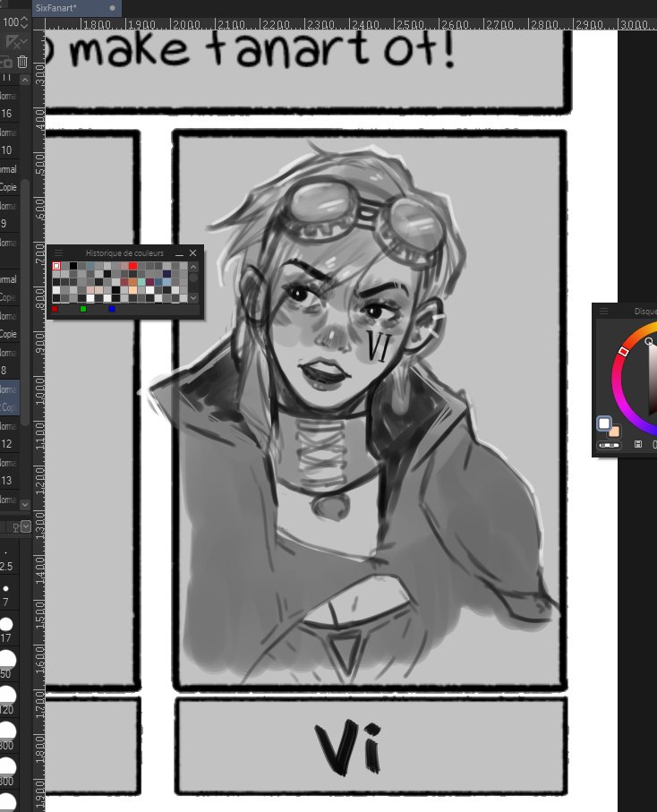Click the small red square below color history
657x812 pixels.
click(x=55, y=309)
